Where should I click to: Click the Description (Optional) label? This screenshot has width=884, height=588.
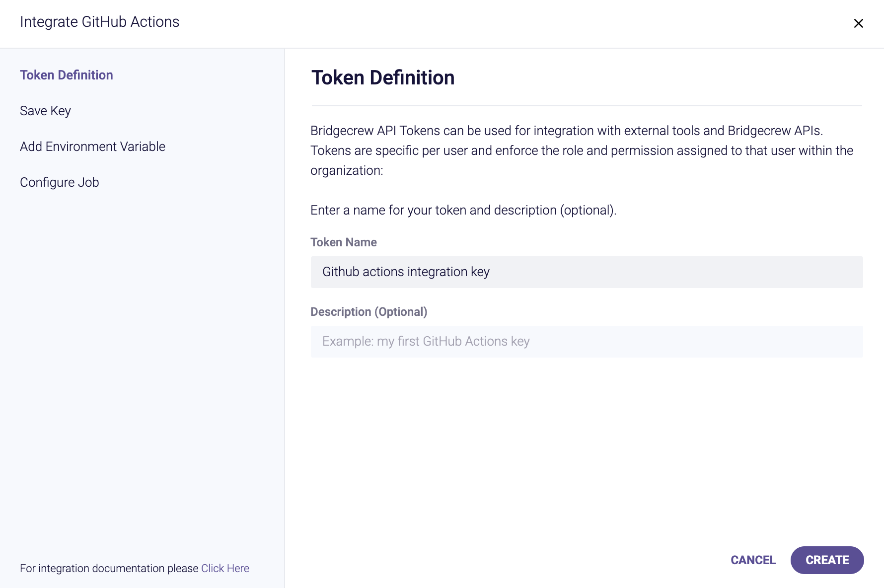pyautogui.click(x=368, y=312)
